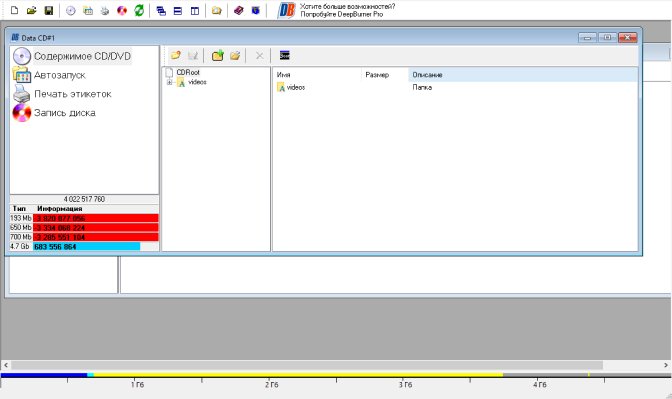This screenshot has width=672, height=399.
Task: Click the 193 Mb red capacity bar
Action: coord(96,218)
